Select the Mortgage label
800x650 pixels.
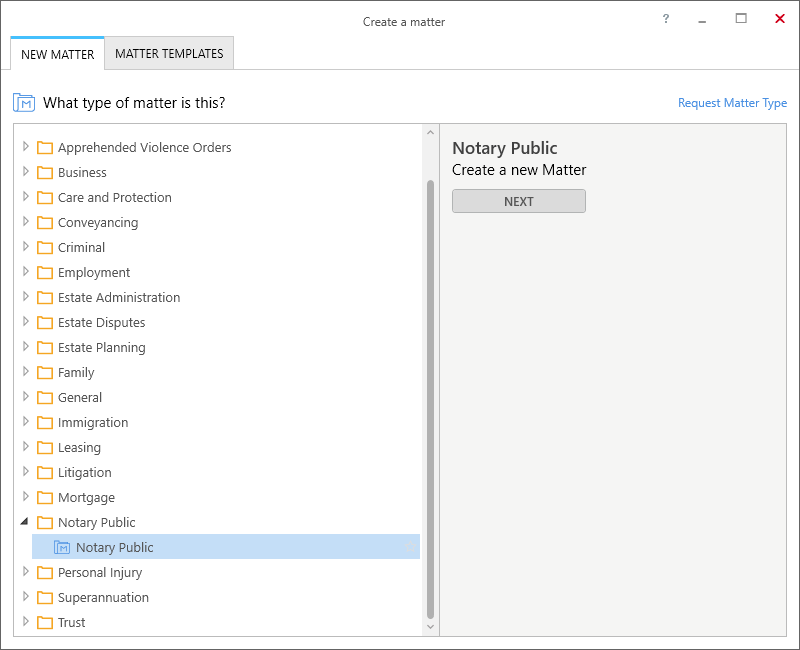86,498
